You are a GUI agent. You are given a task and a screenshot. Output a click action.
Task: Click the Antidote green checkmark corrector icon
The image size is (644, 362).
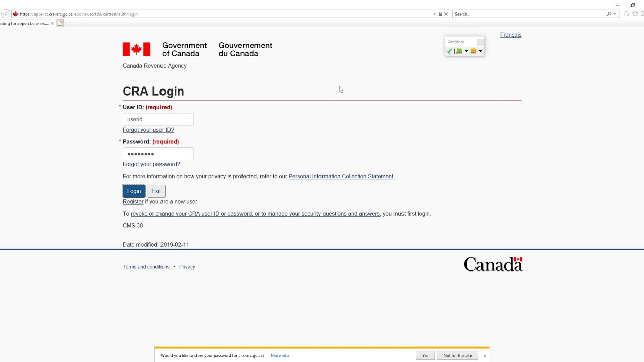[x=449, y=51]
